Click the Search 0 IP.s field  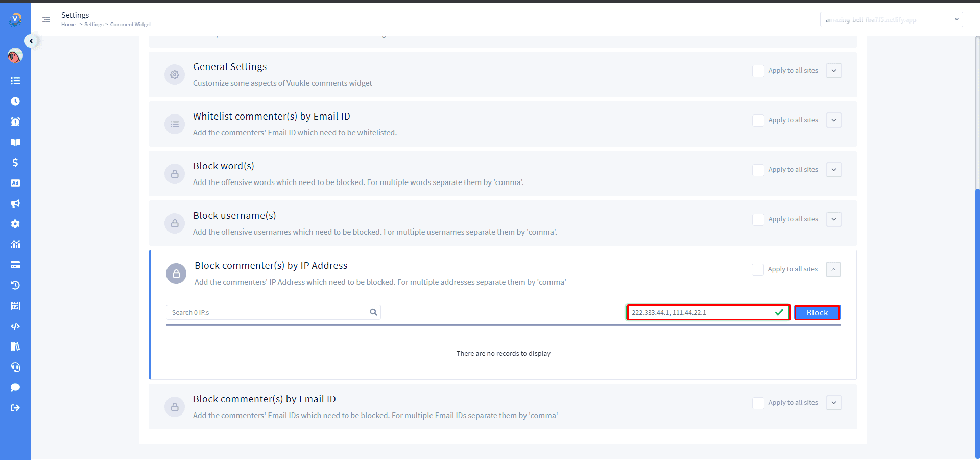273,312
